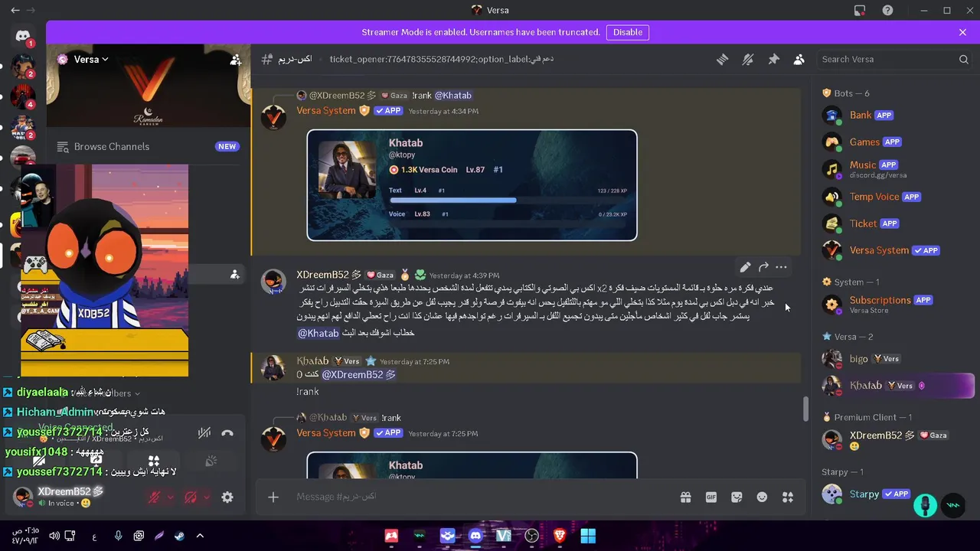Click the teal microphone overlay button
980x551 pixels.
click(925, 505)
